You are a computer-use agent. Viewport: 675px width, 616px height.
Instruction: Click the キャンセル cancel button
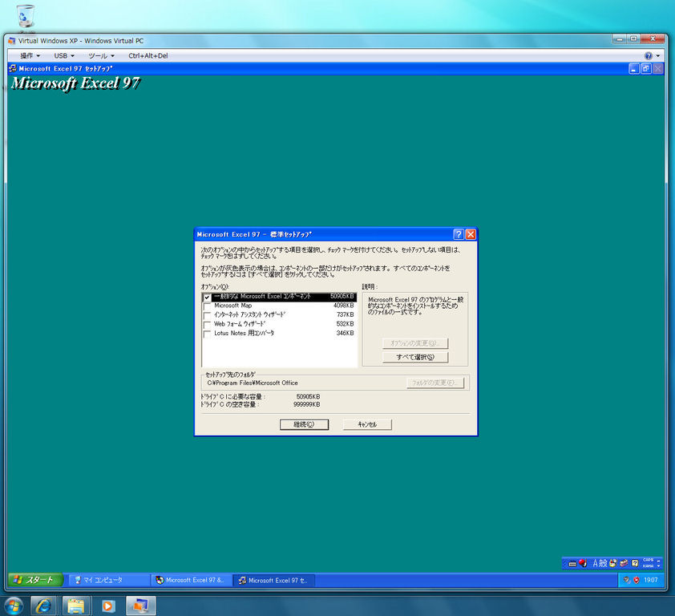click(367, 424)
